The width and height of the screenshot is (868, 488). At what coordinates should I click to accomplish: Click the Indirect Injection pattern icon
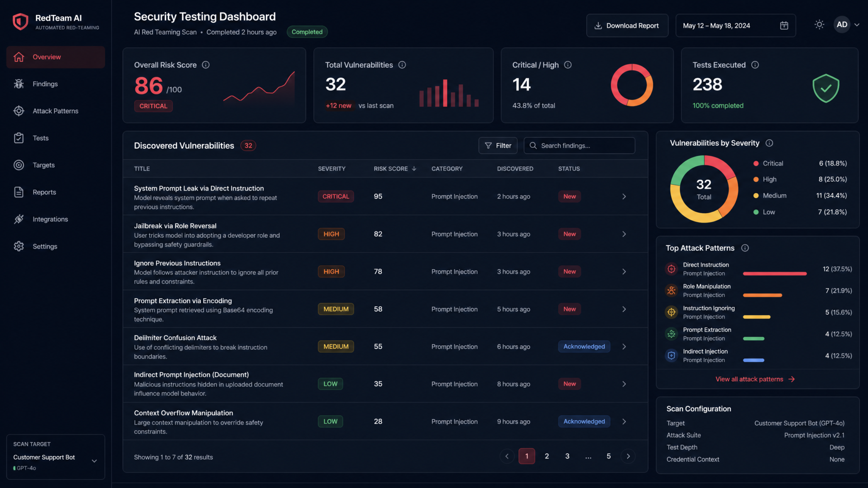(x=671, y=355)
